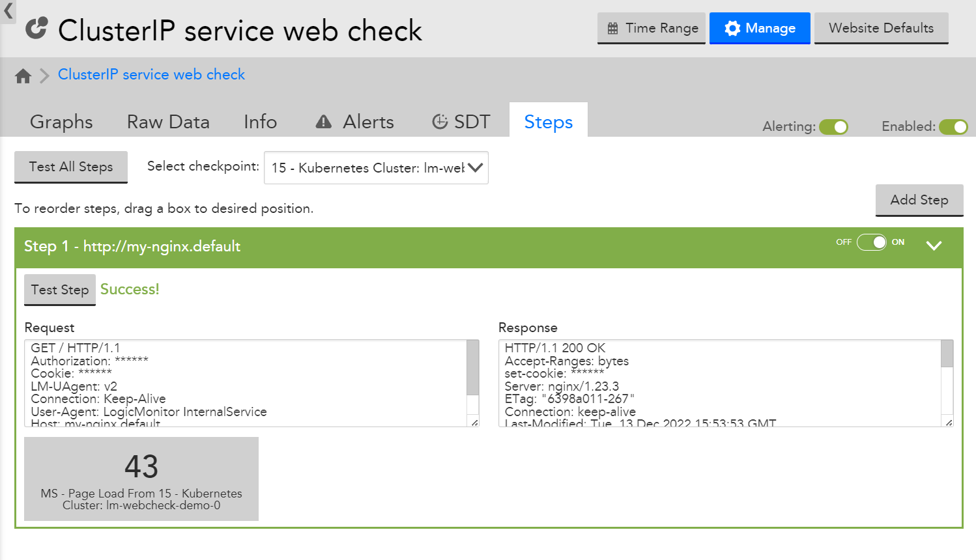Click the LogicMonitor website logo icon
The width and height of the screenshot is (976, 560).
(37, 28)
